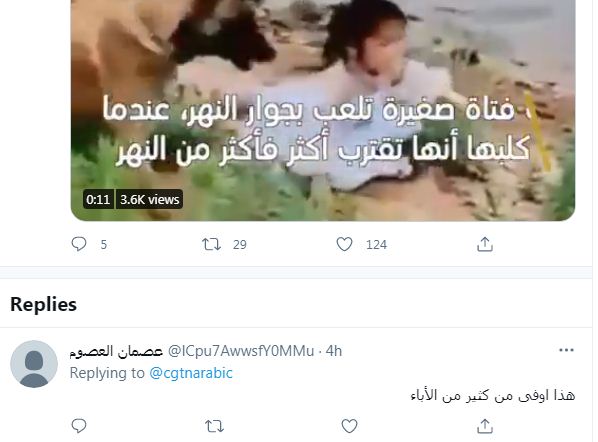Open the three-dot menu on the reply
This screenshot has height=442, width=598.
tap(566, 350)
